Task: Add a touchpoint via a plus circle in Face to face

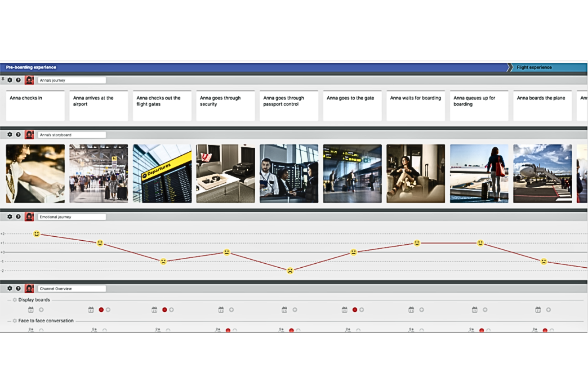Action: click(x=41, y=330)
